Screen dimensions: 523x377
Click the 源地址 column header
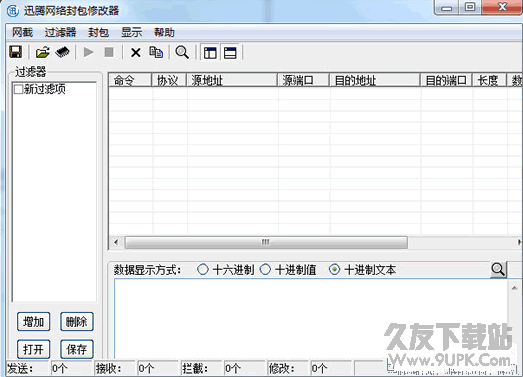232,80
